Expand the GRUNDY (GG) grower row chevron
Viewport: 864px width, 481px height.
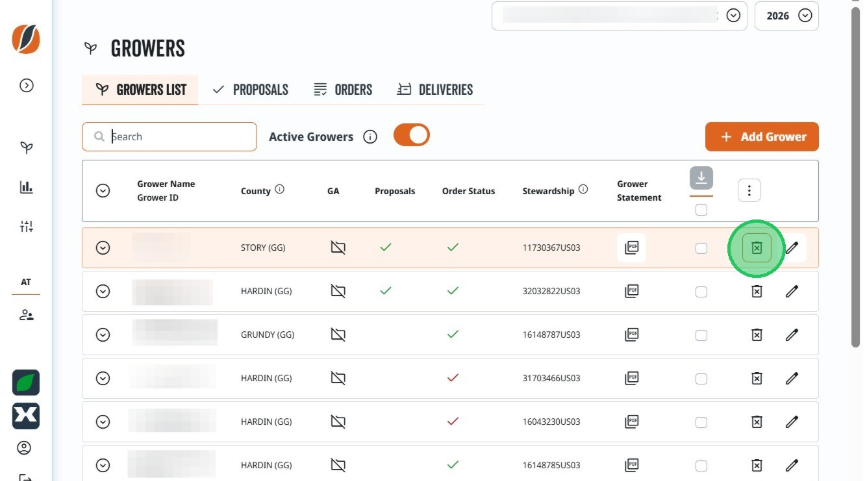pos(102,334)
